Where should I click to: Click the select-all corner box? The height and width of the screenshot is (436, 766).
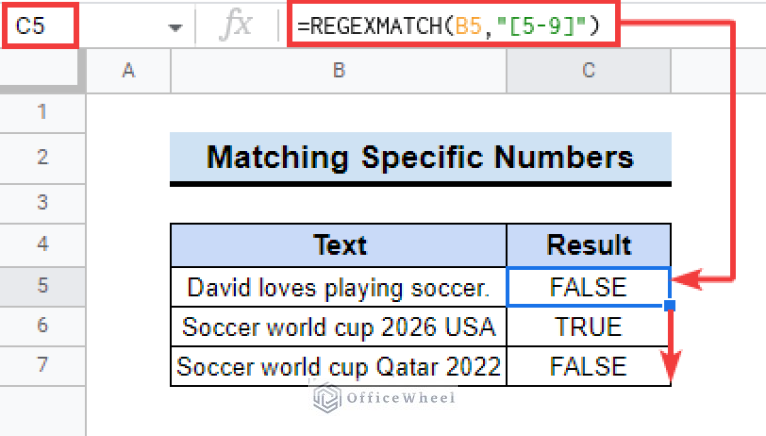coord(39,70)
